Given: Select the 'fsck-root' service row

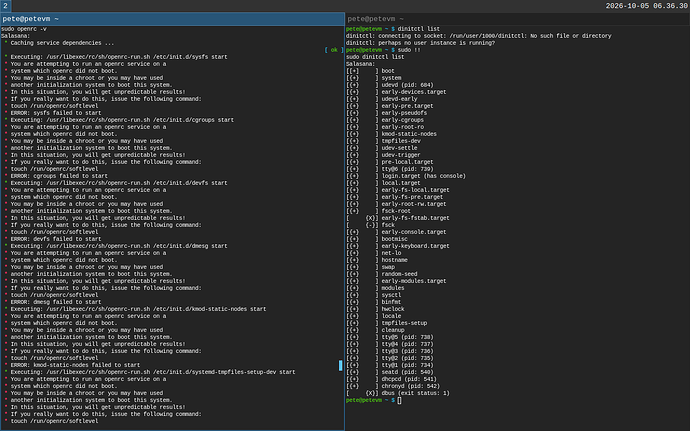Looking at the screenshot, I should coord(378,211).
